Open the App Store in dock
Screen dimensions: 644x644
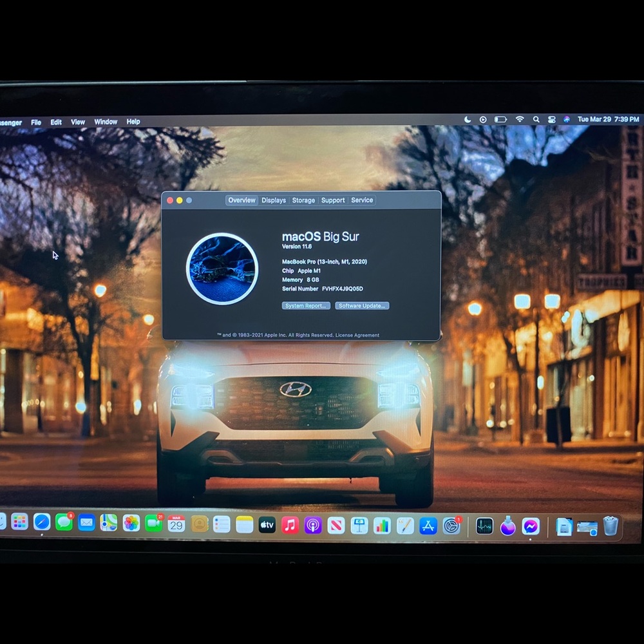[428, 526]
